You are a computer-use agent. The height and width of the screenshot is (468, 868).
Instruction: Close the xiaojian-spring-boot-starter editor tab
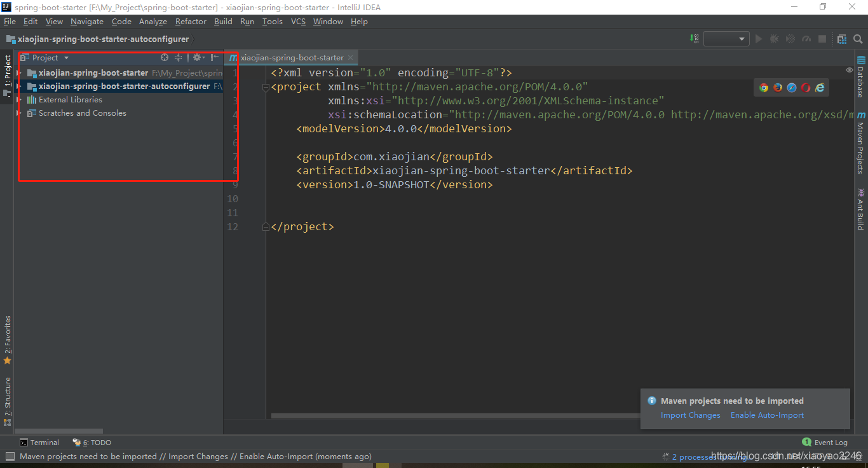click(x=350, y=57)
